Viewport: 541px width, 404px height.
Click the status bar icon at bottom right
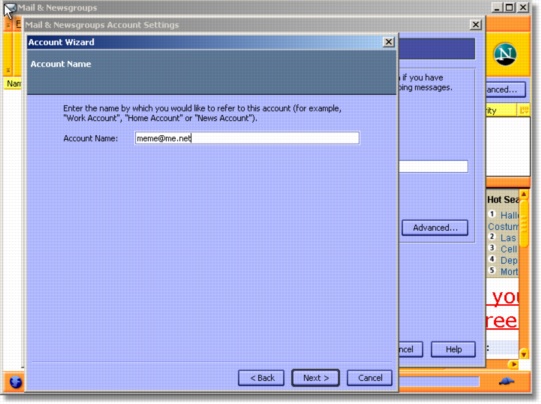[x=506, y=381]
